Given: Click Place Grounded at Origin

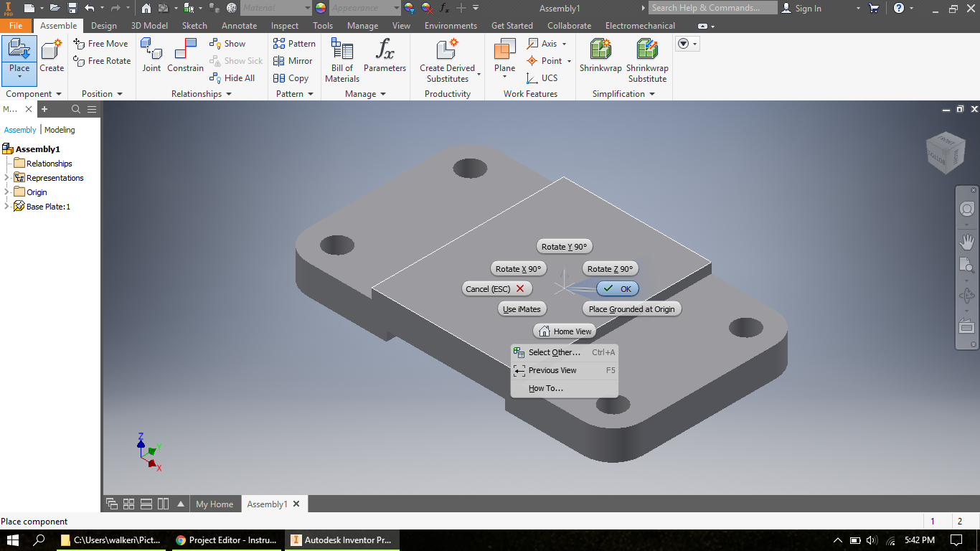Looking at the screenshot, I should [x=632, y=309].
